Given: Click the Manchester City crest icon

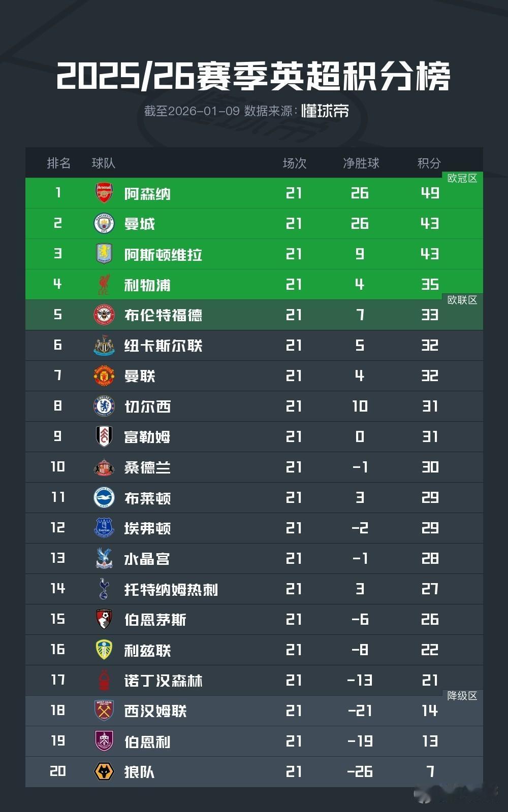Looking at the screenshot, I should tap(104, 223).
